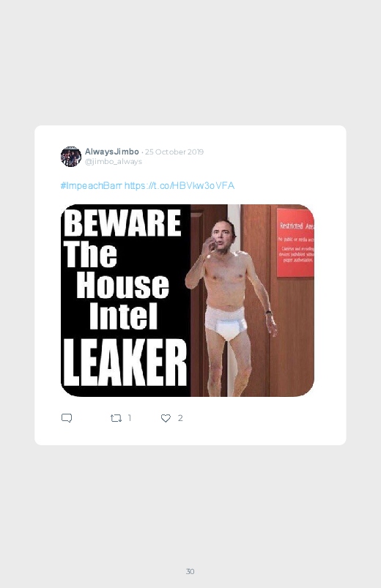Screen dimensions: 381x588
Task: Click the LEAKER word in image
Action: point(125,363)
